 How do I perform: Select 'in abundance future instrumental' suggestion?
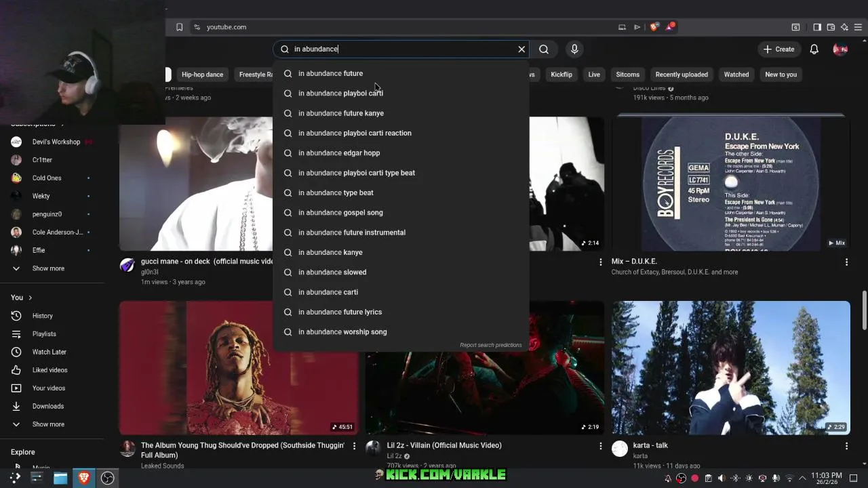click(401, 232)
